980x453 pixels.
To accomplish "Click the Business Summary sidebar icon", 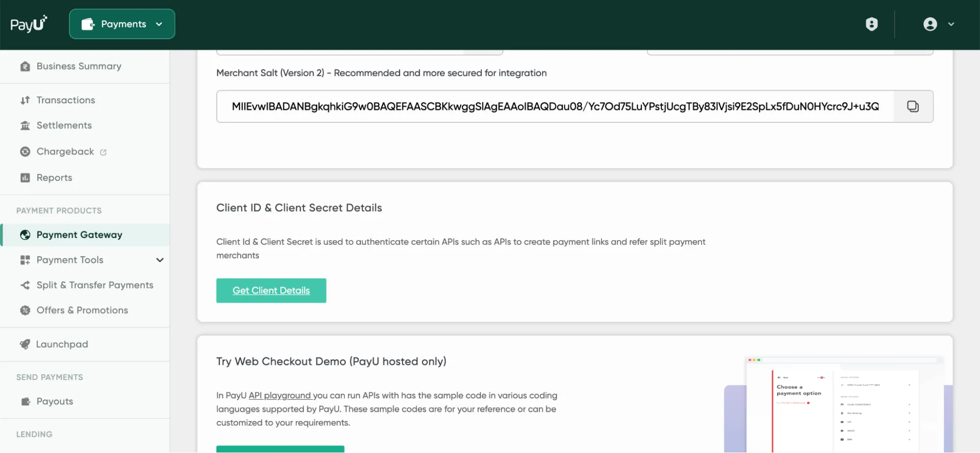I will [x=25, y=66].
